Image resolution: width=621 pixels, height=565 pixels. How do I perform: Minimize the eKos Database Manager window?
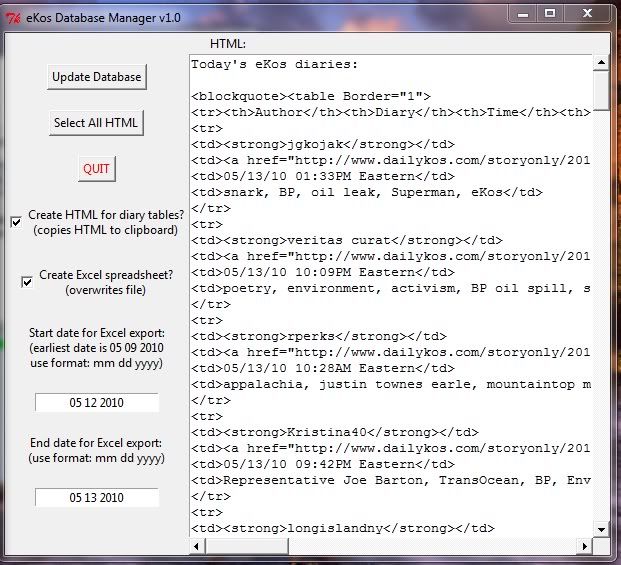tap(523, 14)
